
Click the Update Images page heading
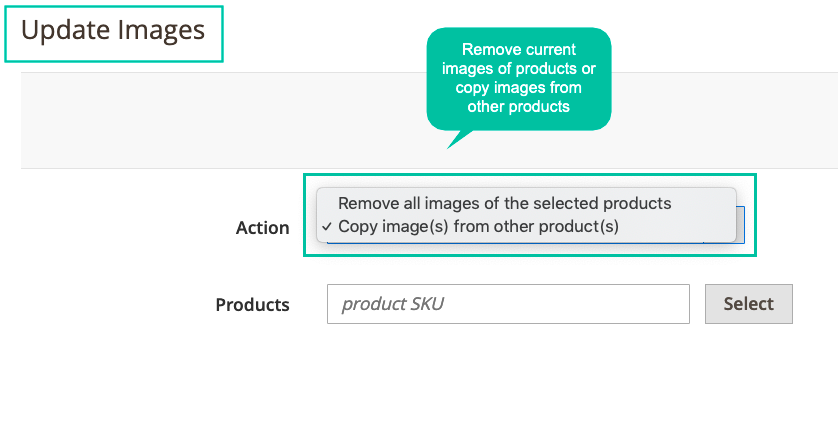coord(113,30)
